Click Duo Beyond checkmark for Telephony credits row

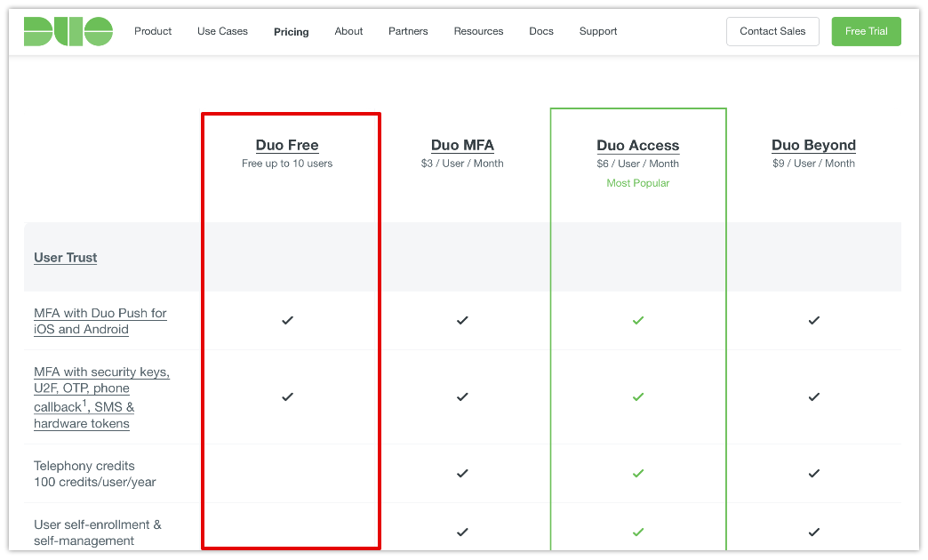813,473
